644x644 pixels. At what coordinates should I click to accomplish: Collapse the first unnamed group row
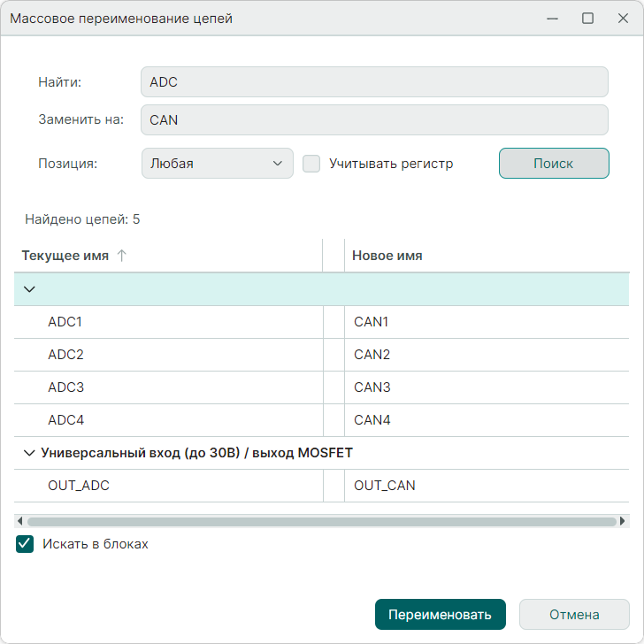pos(29,289)
